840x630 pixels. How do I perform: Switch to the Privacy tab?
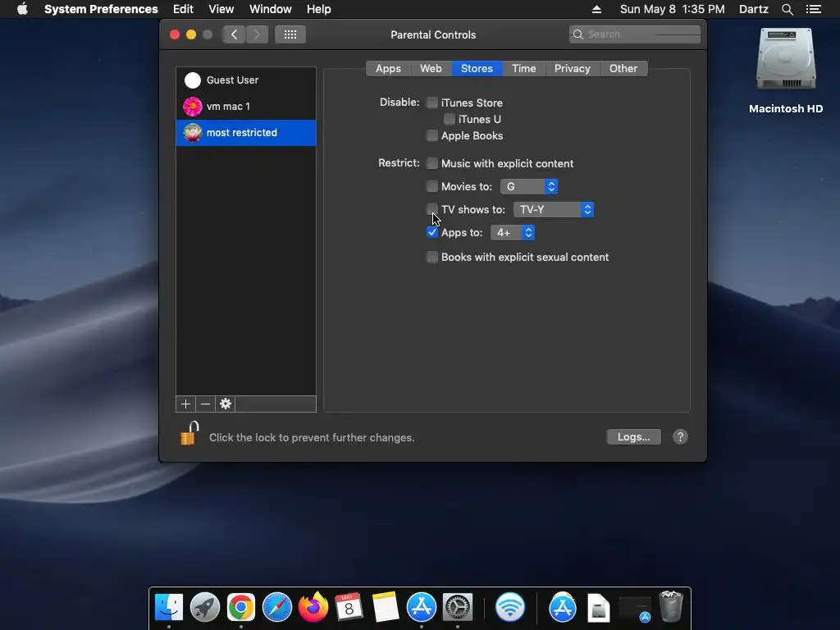[572, 69]
